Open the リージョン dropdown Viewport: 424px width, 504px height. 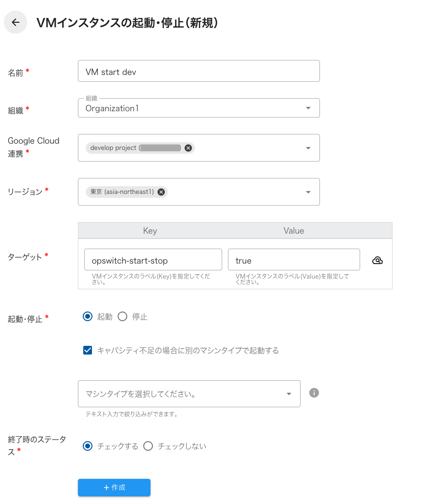tap(308, 192)
